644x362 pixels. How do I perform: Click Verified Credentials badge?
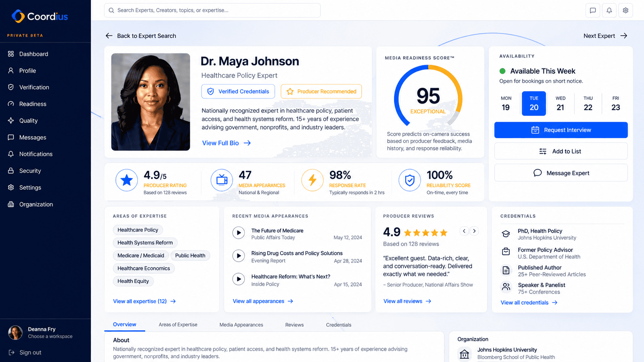click(x=238, y=91)
